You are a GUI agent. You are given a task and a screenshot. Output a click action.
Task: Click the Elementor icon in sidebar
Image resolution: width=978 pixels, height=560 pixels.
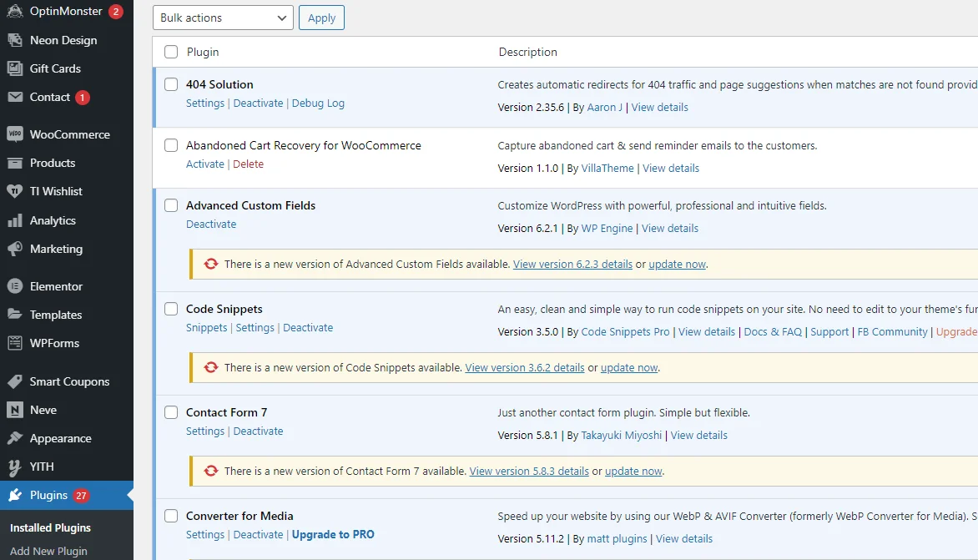click(14, 286)
